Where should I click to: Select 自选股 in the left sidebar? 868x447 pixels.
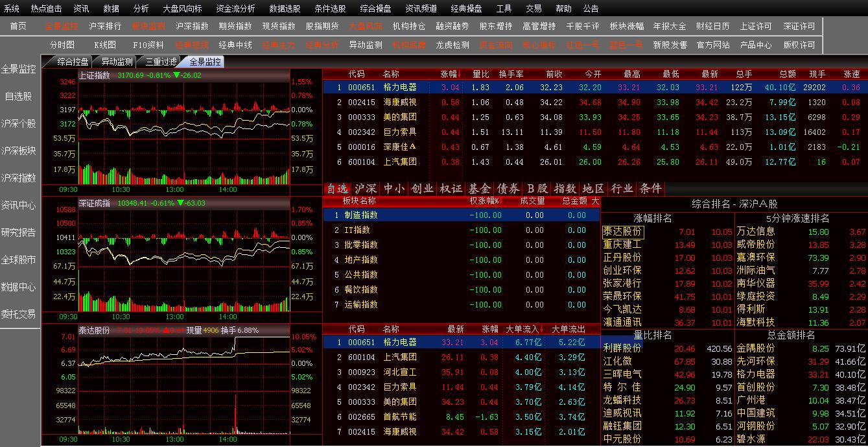[x=18, y=96]
